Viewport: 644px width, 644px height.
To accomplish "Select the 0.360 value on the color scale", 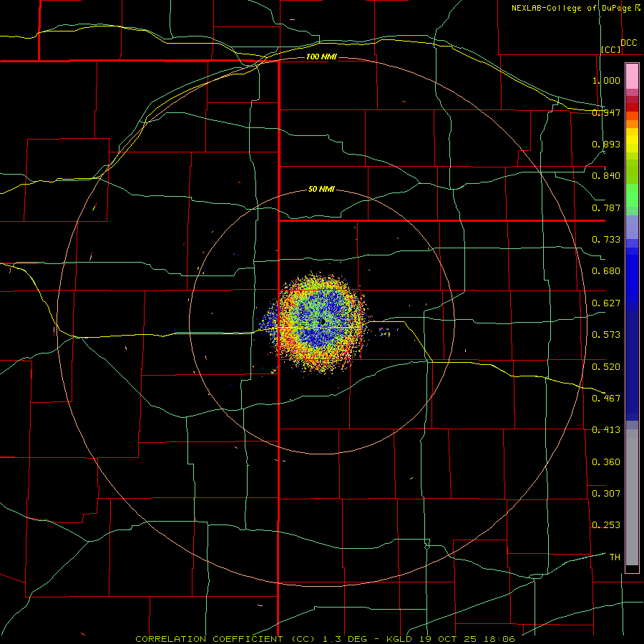I will point(606,462).
